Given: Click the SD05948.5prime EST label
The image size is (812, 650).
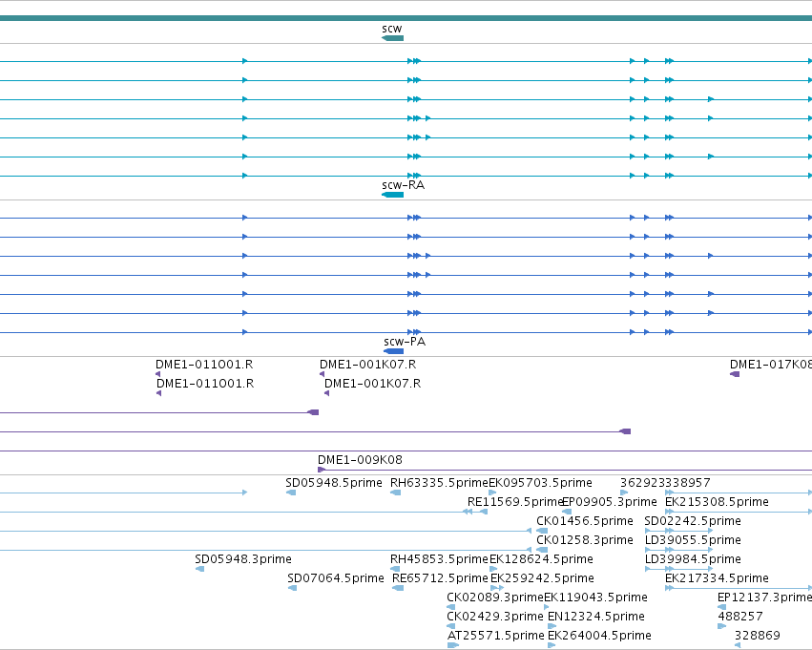Looking at the screenshot, I should 334,483.
